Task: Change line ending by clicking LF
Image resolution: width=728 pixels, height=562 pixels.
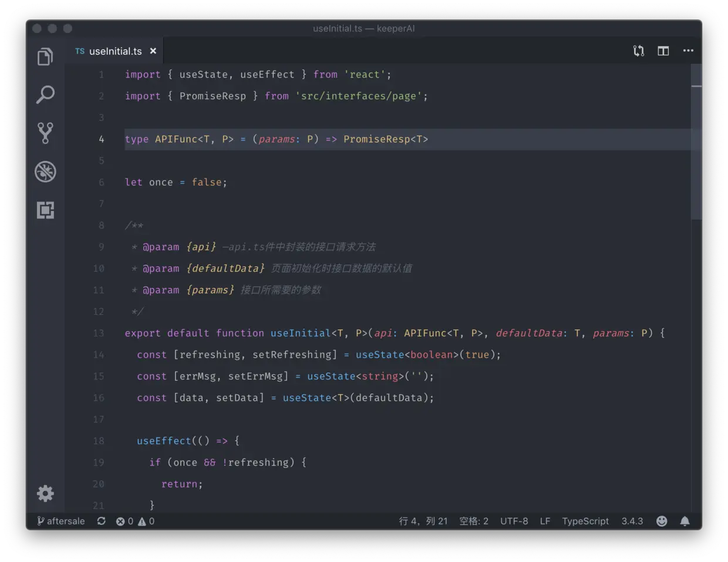Action: 545,521
